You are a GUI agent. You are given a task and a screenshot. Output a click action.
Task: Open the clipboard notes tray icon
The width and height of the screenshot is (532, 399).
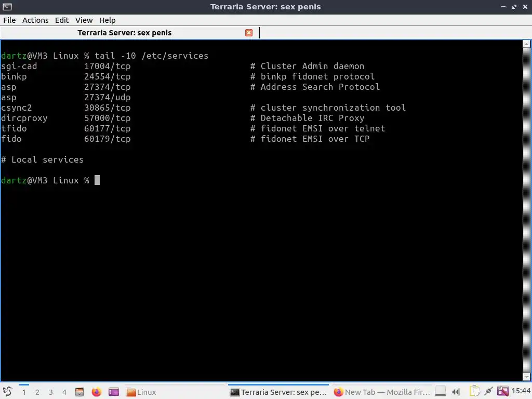[x=474, y=392]
